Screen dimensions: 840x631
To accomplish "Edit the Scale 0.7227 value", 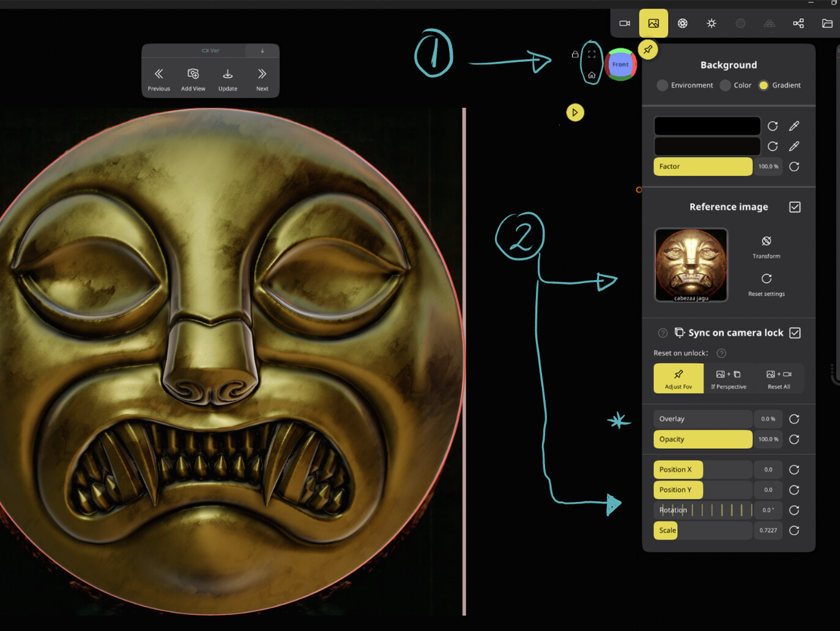I will pyautogui.click(x=768, y=530).
